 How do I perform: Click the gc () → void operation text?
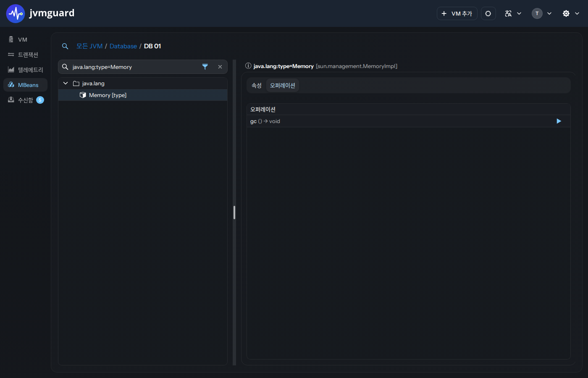point(265,121)
